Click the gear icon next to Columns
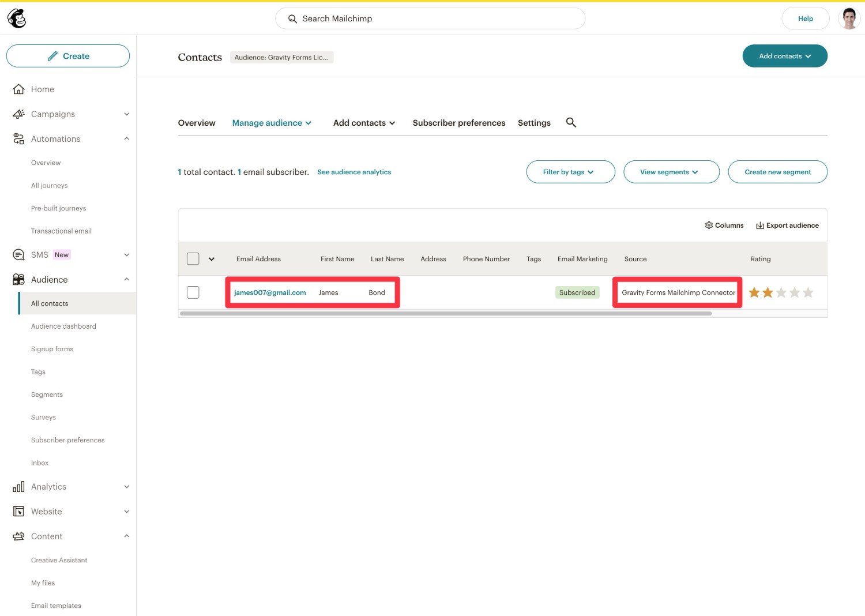 709,226
